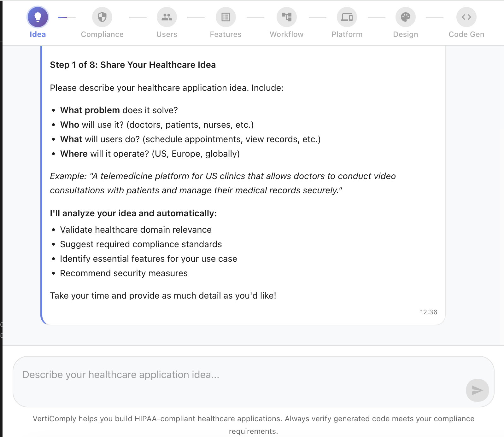
Task: Click the Idea lightbulb step icon
Action: tap(38, 17)
